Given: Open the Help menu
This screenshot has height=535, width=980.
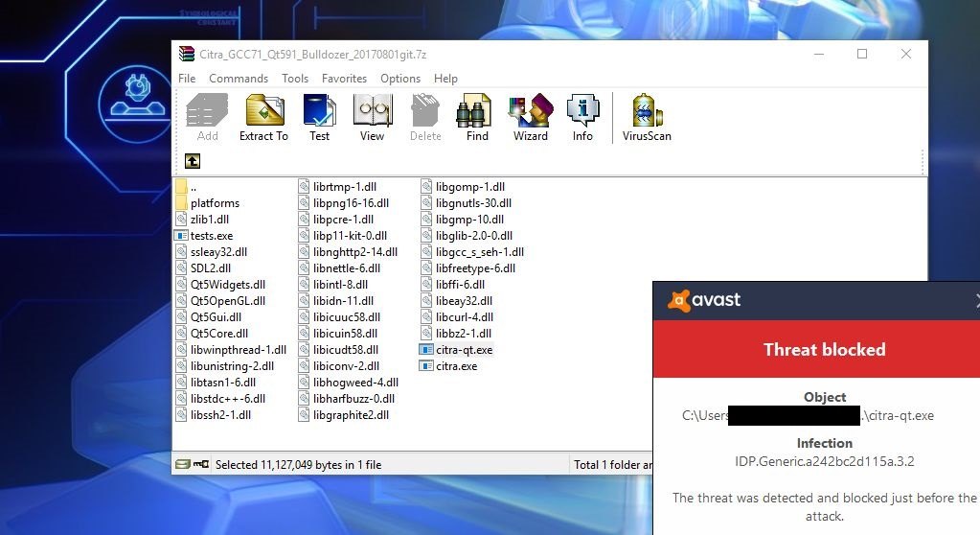Looking at the screenshot, I should tap(445, 79).
